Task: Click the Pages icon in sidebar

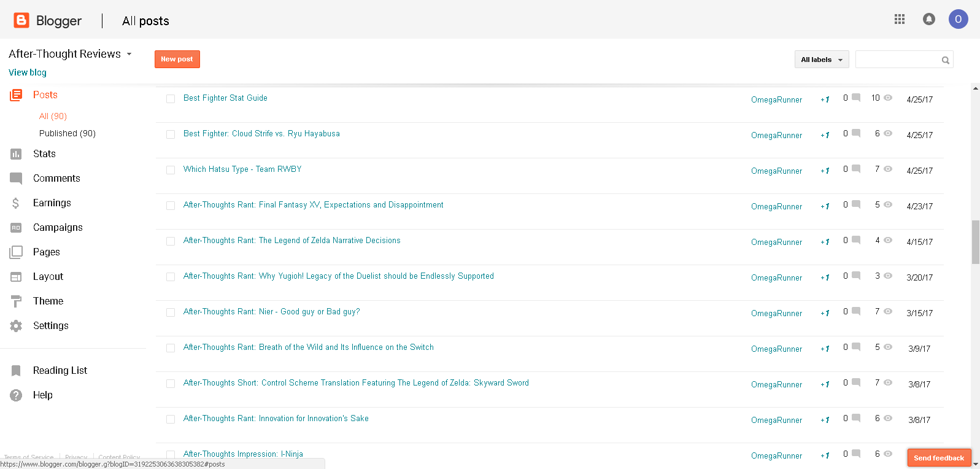Action: click(x=16, y=252)
